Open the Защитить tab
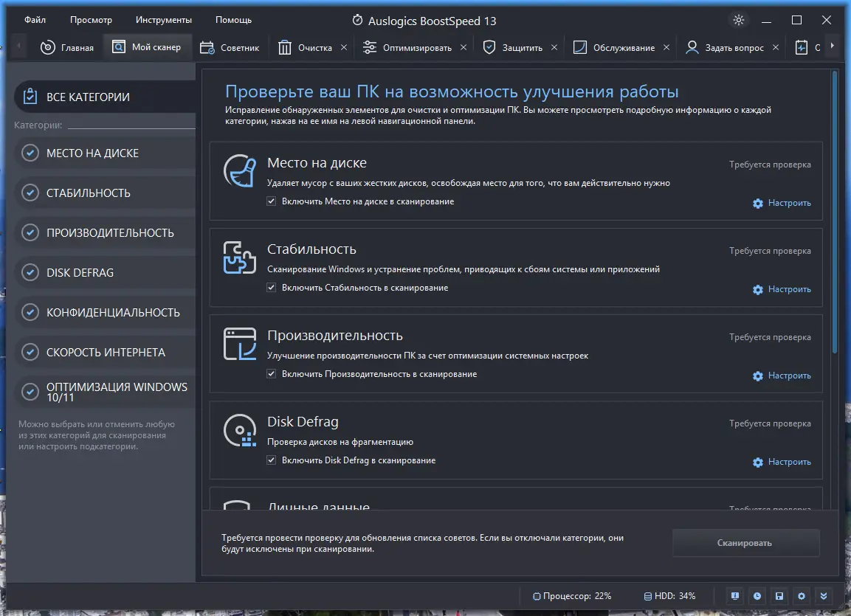The height and width of the screenshot is (616, 851). tap(513, 48)
